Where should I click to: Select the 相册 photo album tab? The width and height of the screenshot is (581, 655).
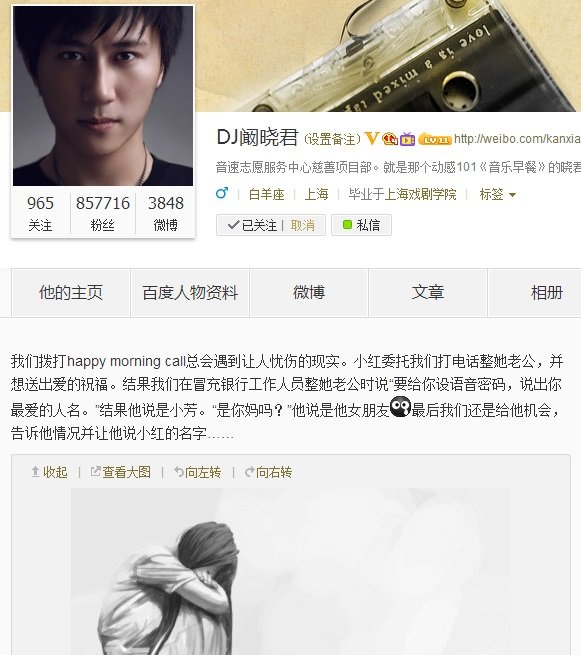point(546,292)
